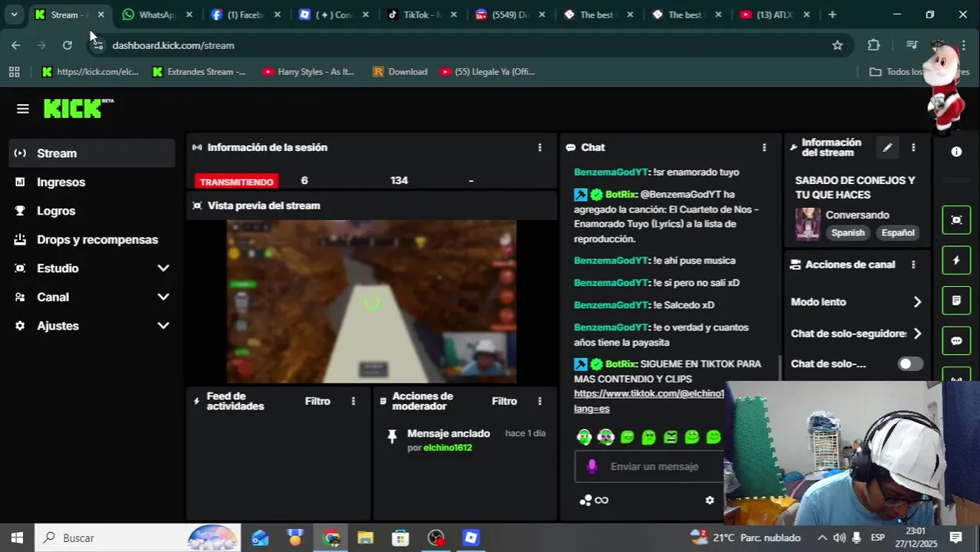Open Roblox from taskbar

pos(471,537)
